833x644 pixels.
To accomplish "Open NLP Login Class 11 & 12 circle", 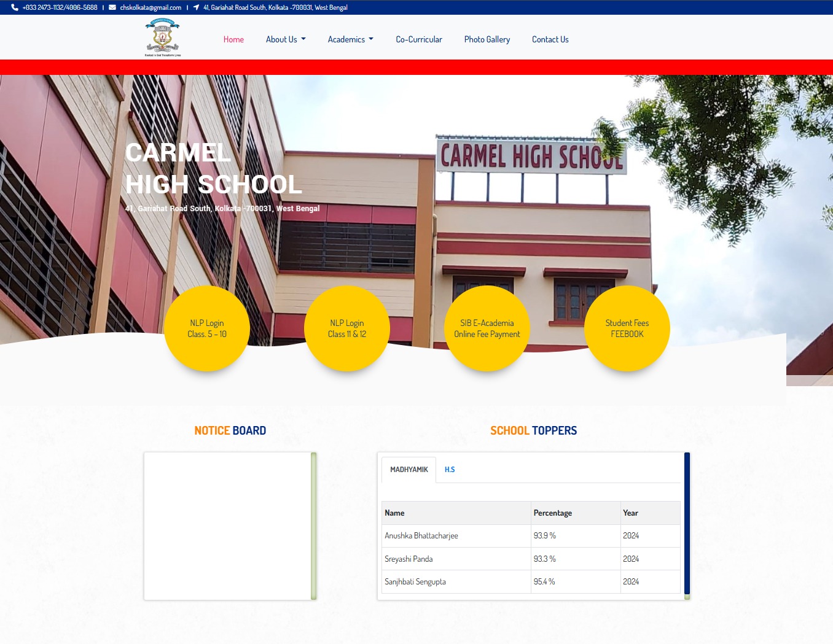I will click(347, 328).
